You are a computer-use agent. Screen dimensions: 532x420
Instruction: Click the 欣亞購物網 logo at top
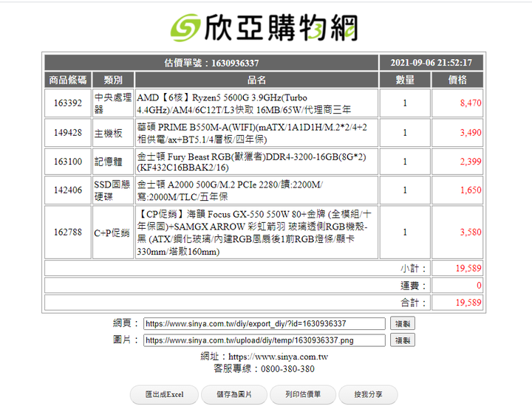(x=264, y=27)
